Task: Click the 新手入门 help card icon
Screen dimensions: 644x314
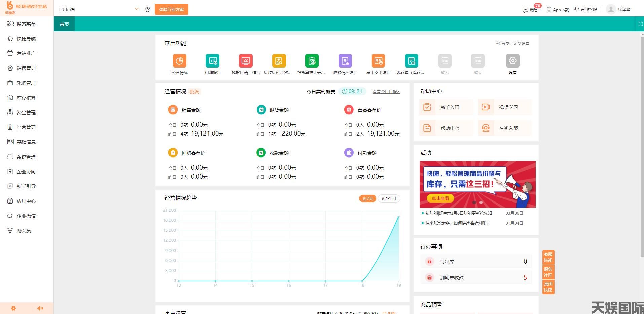Action: coord(427,107)
